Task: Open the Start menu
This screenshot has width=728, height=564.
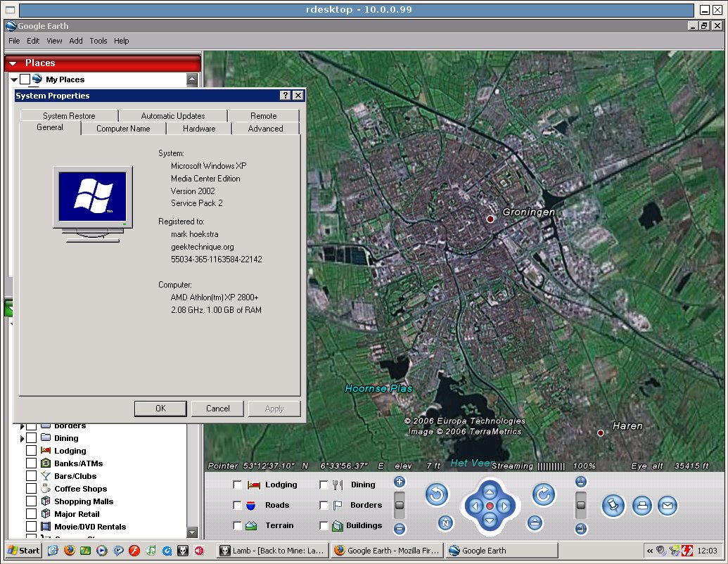Action: [24, 551]
